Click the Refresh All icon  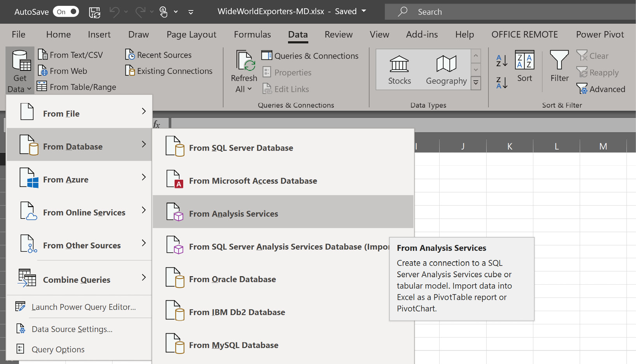(245, 61)
